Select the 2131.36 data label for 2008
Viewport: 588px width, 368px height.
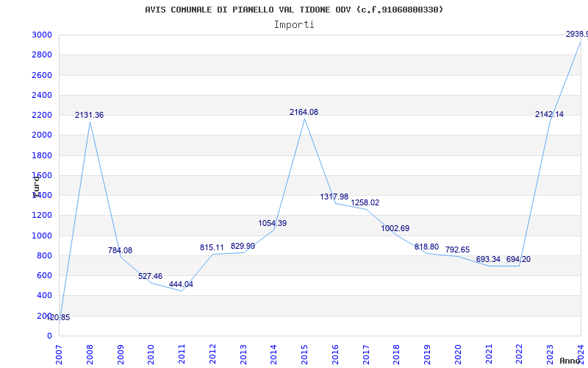click(x=89, y=116)
